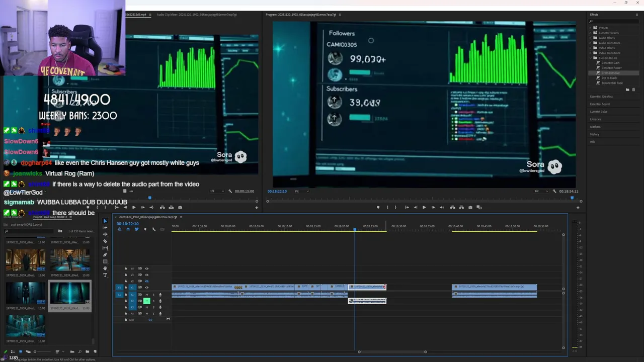Select the Ripple Edit tool
This screenshot has width=644, height=362.
coord(105,234)
